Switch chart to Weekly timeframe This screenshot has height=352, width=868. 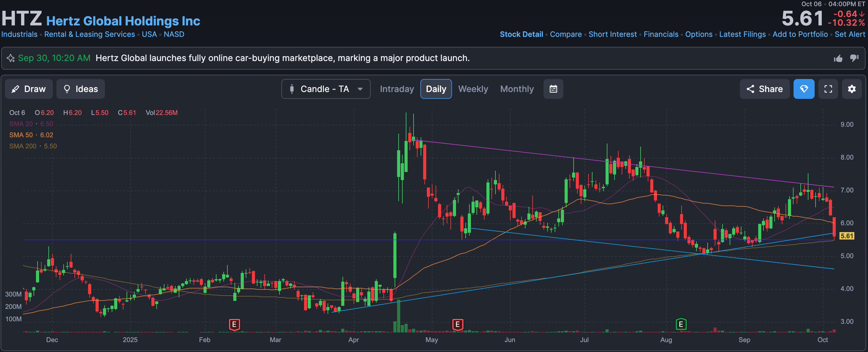click(473, 89)
